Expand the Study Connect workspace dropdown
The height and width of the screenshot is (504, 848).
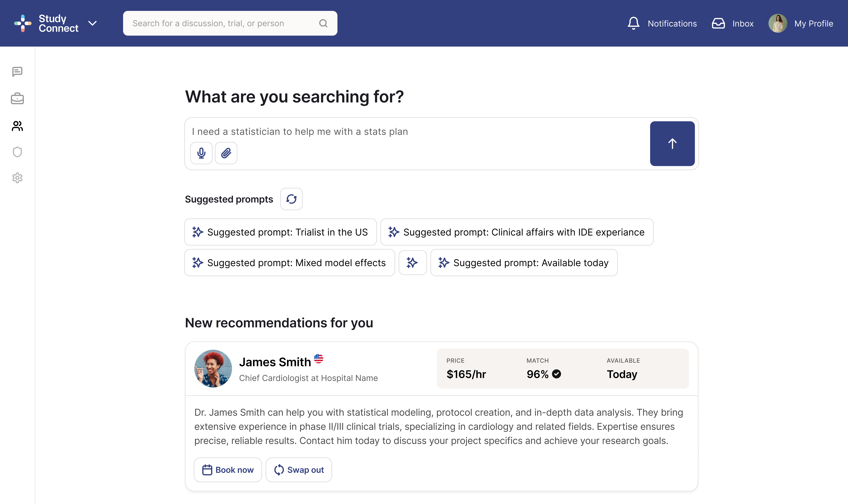92,23
